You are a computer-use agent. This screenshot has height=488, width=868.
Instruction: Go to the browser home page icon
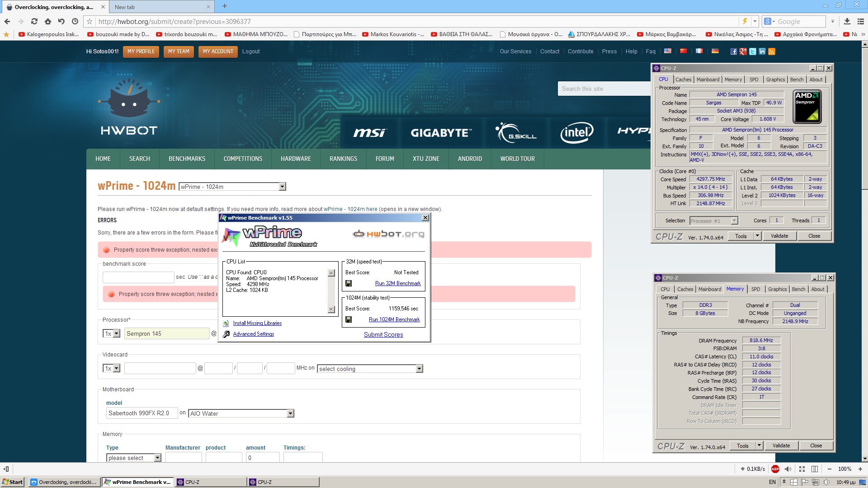click(48, 21)
